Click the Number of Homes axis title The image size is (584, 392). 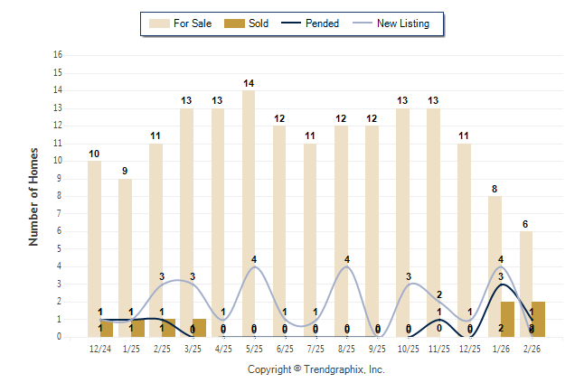(33, 195)
